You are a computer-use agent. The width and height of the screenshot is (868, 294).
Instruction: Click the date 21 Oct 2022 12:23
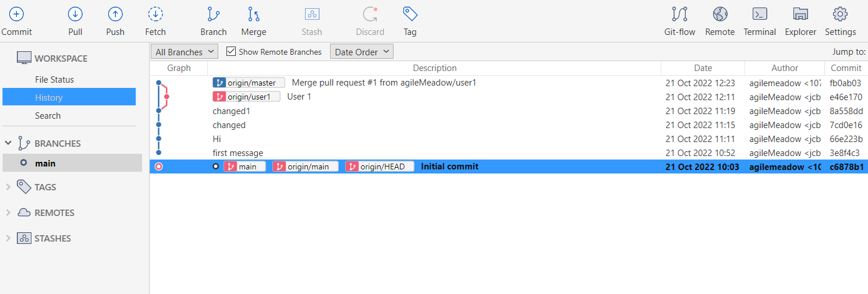click(700, 83)
